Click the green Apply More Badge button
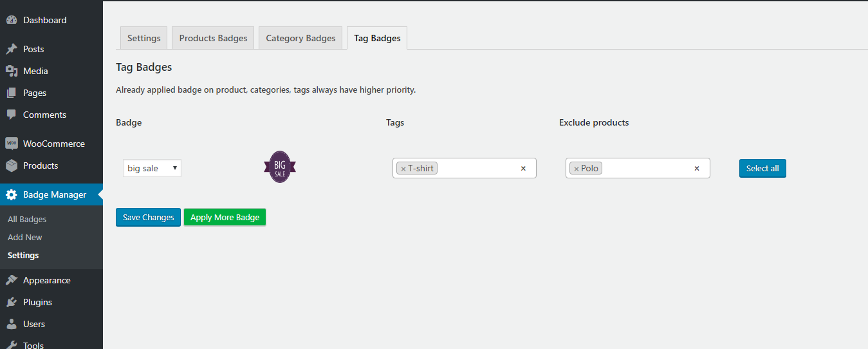Viewport: 868px width, 349px height. pos(225,218)
